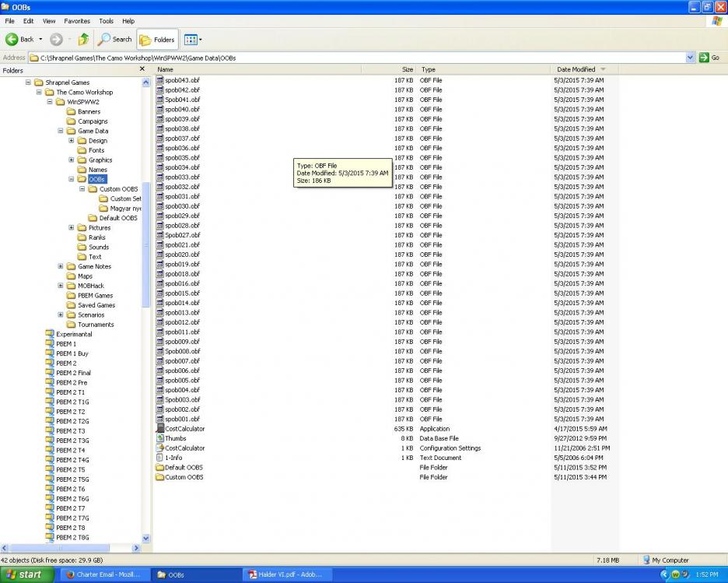Click the Up folder icon
Image resolution: width=728 pixels, height=583 pixels.
tap(83, 39)
